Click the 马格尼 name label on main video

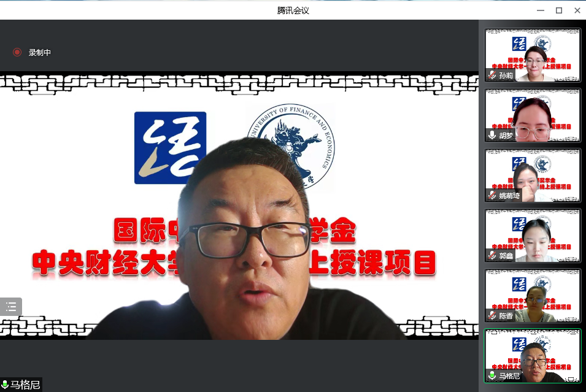(25, 385)
